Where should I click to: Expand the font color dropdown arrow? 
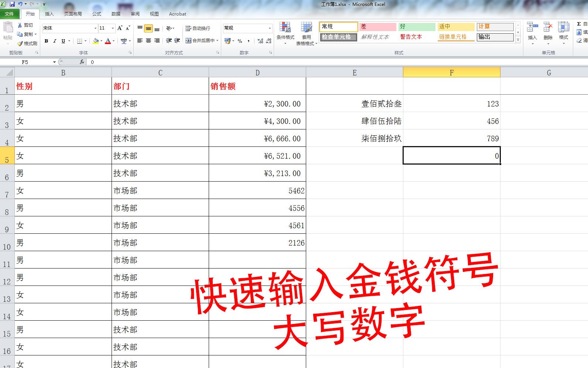[x=113, y=41]
